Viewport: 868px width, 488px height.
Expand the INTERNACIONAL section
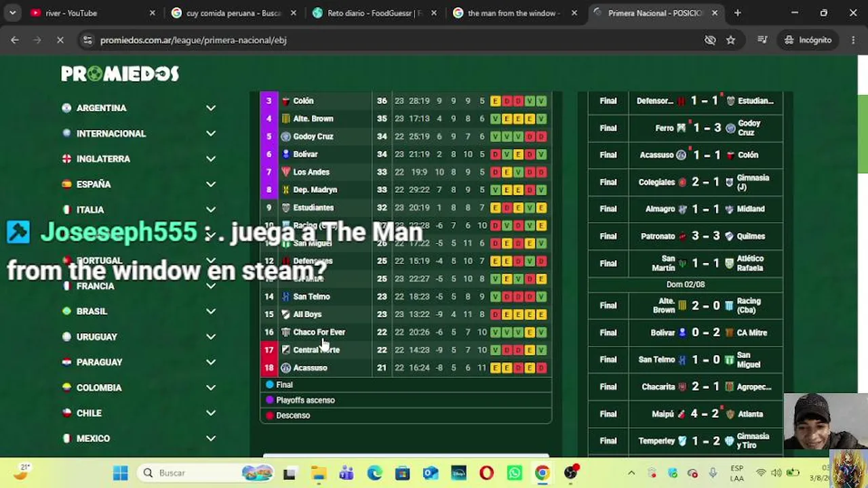[211, 134]
